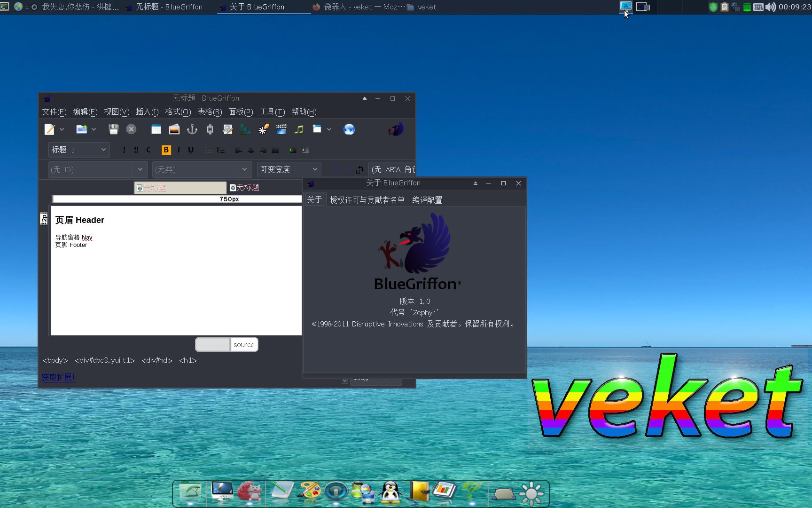Click the green-arrow indent icon
Screen dimensions: 812x508
coord(293,150)
